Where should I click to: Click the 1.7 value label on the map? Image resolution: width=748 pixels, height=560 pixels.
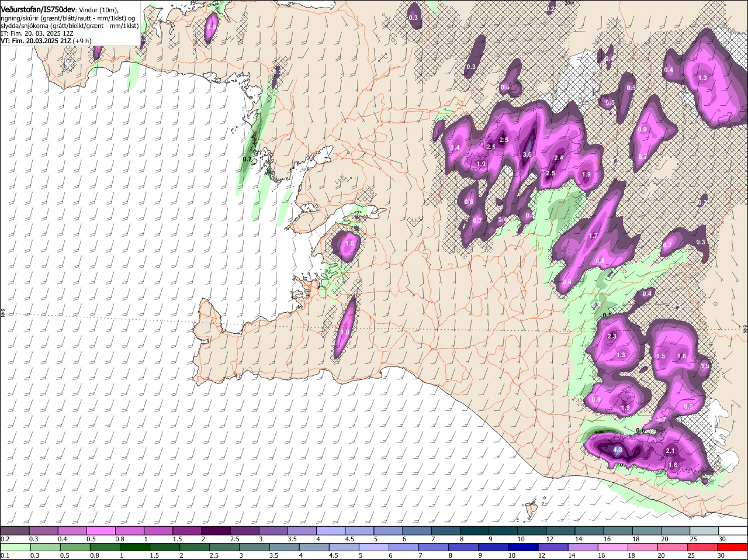[593, 236]
